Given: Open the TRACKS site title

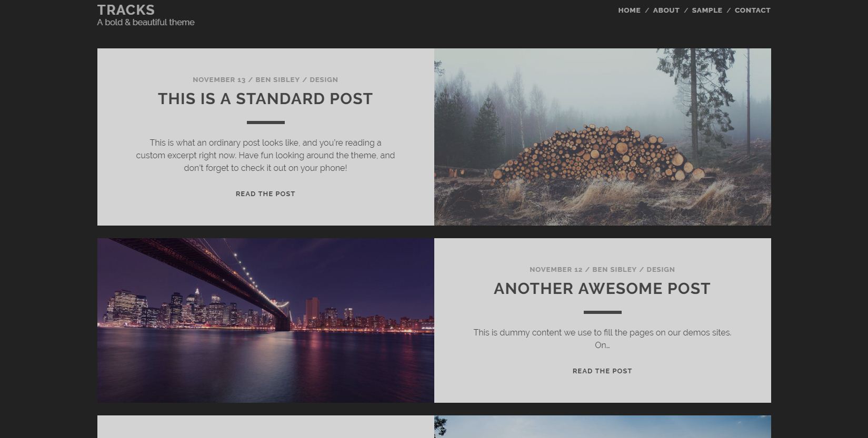Looking at the screenshot, I should click(x=126, y=10).
